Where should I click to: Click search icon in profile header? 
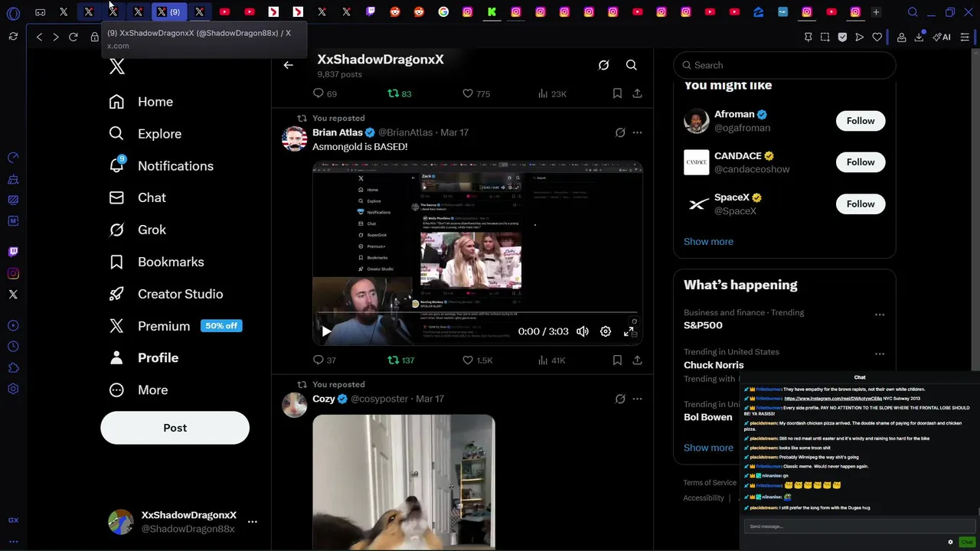click(x=631, y=65)
